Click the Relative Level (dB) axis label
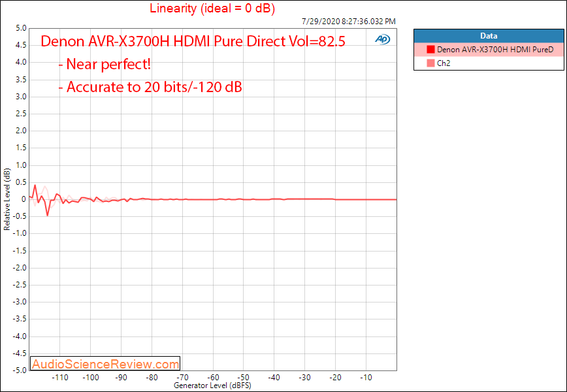The image size is (567, 392). click(x=7, y=199)
